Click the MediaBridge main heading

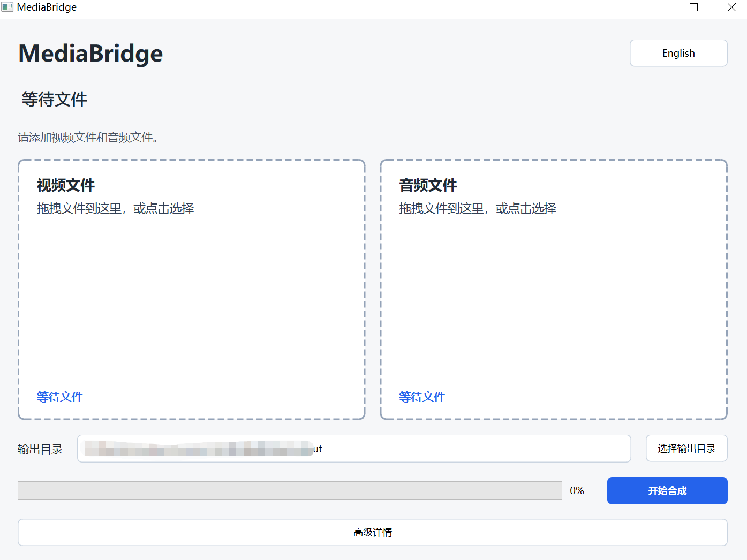click(x=90, y=54)
